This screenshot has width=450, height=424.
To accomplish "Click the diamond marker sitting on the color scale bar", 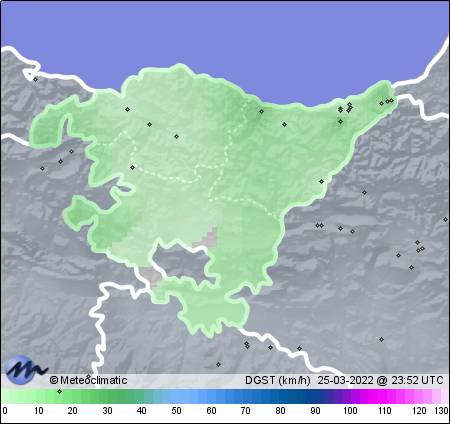I will 60,391.
